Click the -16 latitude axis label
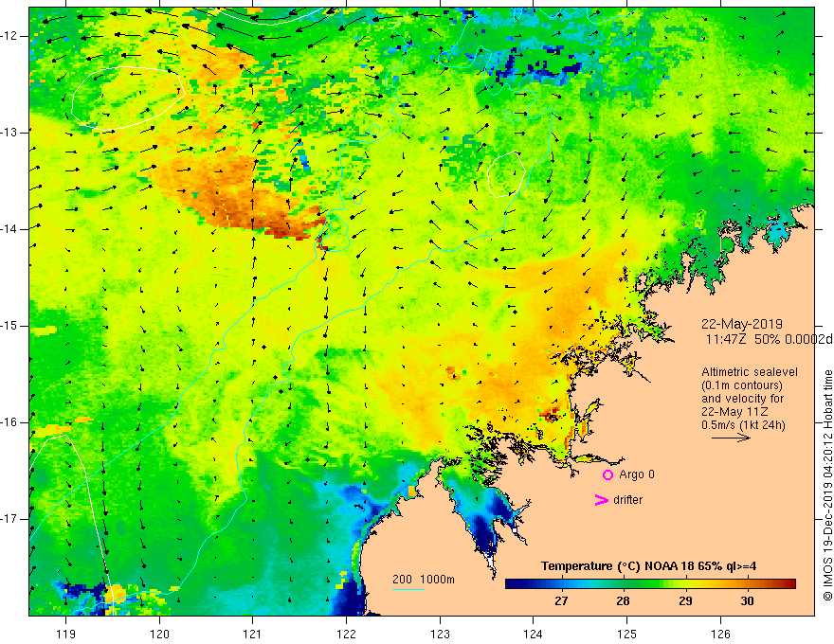The height and width of the screenshot is (644, 834). point(10,422)
